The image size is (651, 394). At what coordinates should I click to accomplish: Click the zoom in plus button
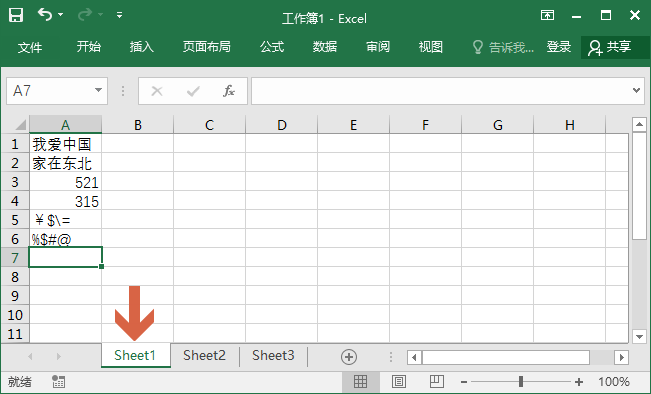pyautogui.click(x=579, y=382)
